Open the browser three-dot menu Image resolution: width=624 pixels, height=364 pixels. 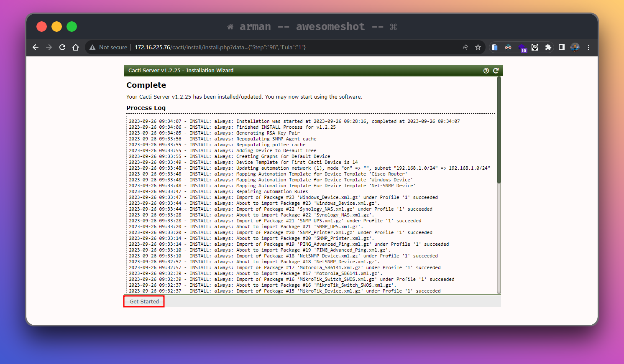588,47
